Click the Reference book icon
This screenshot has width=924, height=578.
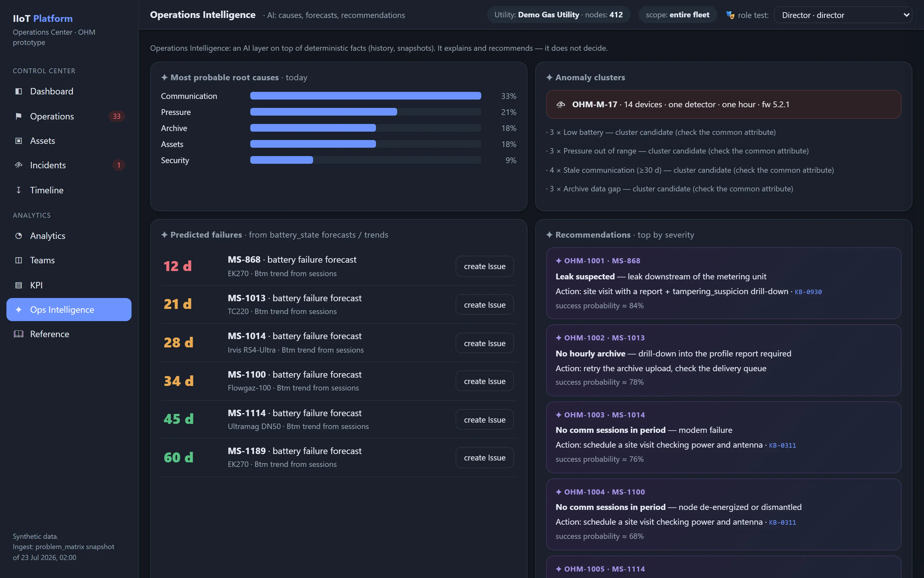18,334
